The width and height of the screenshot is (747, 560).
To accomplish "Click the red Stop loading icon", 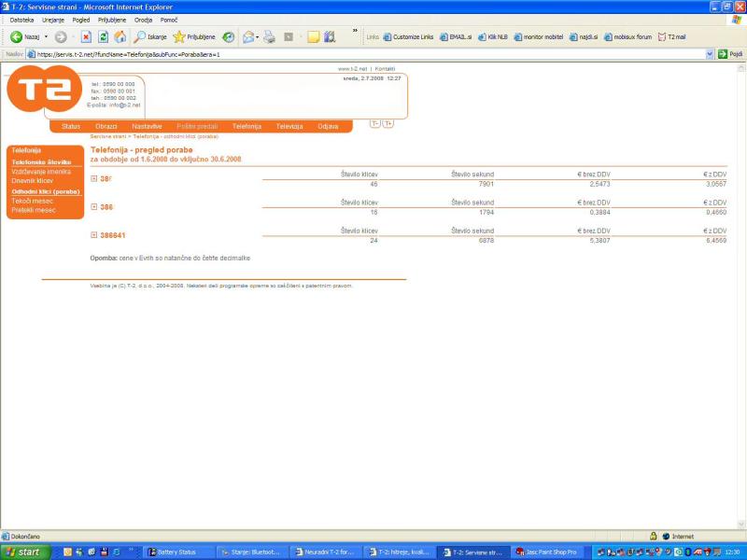I will click(86, 37).
